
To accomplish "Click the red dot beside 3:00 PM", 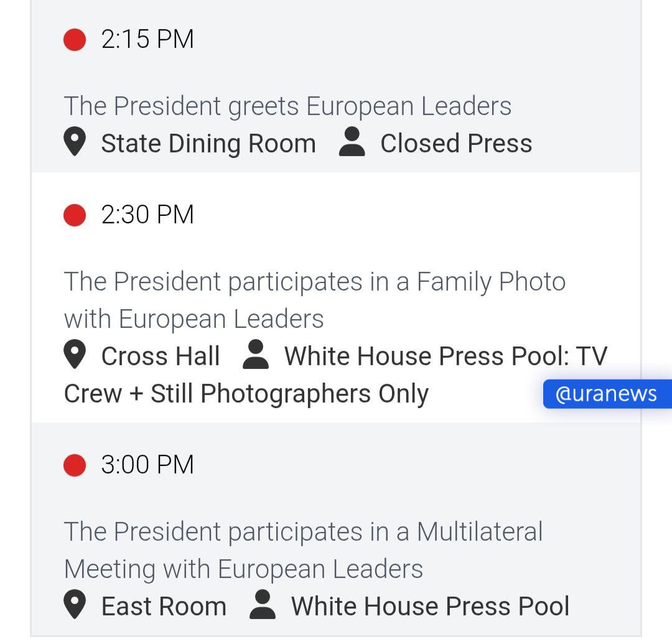I will pyautogui.click(x=75, y=465).
